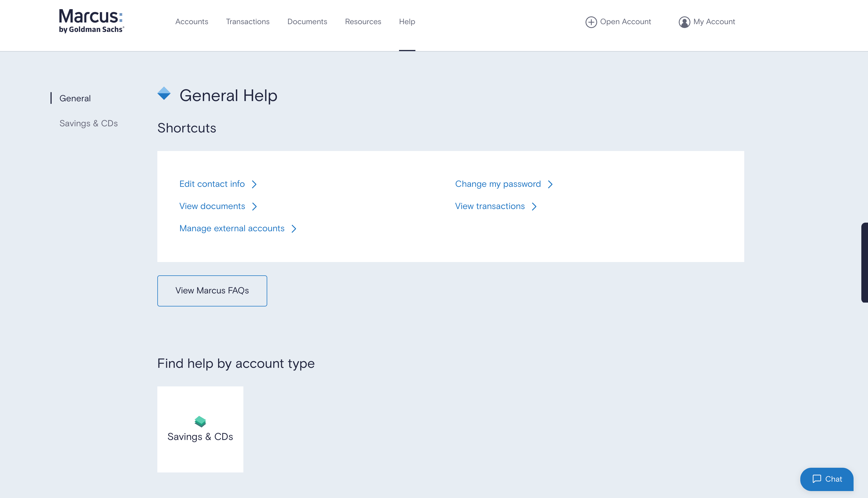Click chevron next to View transactions
Image resolution: width=868 pixels, height=498 pixels.
point(534,207)
